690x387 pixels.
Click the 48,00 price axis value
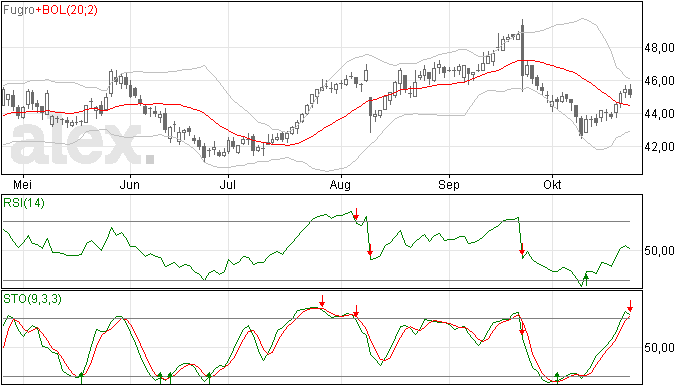pyautogui.click(x=659, y=48)
